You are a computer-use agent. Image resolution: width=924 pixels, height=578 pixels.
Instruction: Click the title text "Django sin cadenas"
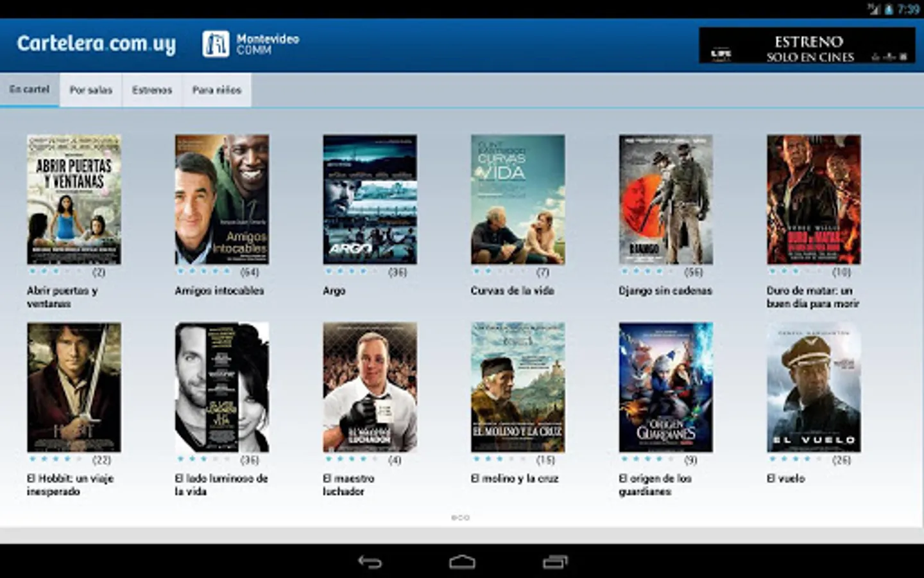tap(665, 290)
